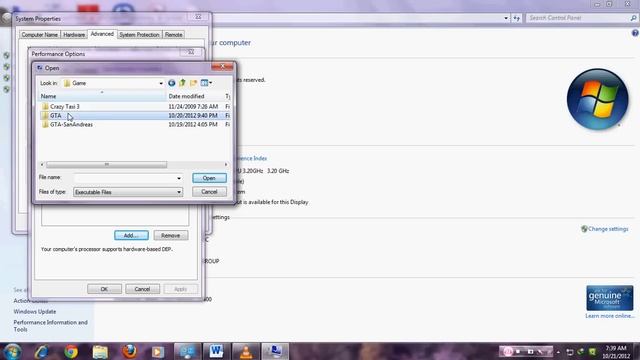This screenshot has height=360, width=640.
Task: Click Learn more online link
Action: click(x=610, y=316)
